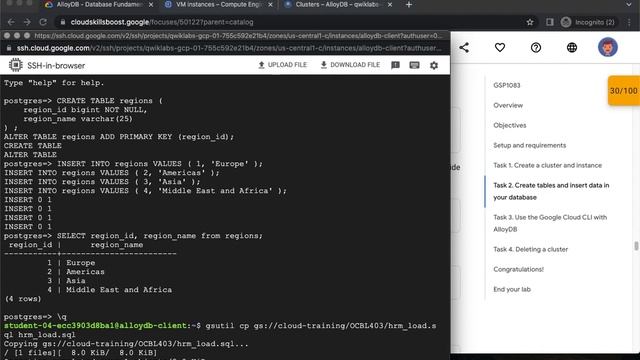Click DOWNLOAD FILE in SSH window
640x360 pixels.
[350, 65]
